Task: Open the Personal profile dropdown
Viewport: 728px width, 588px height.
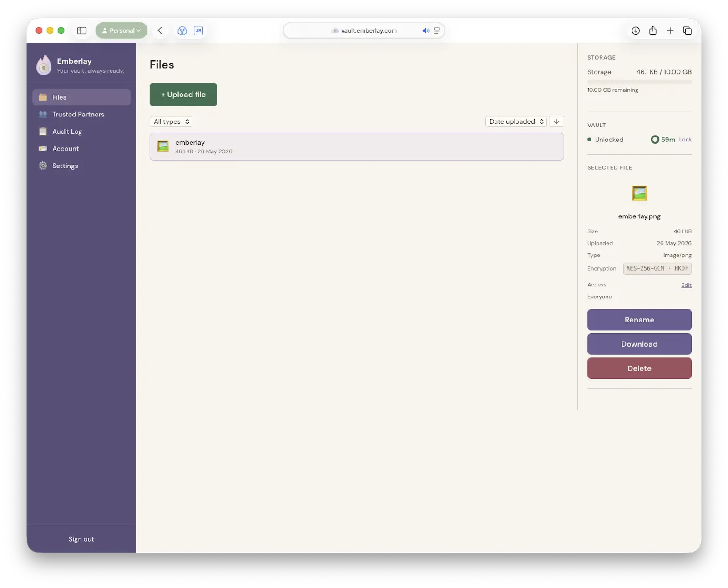Action: pos(121,30)
